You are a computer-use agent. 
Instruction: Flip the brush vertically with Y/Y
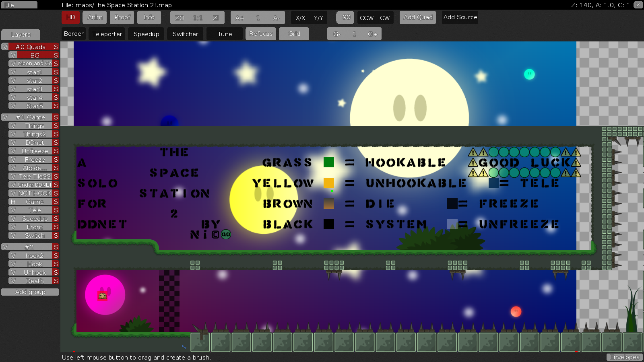pos(318,18)
